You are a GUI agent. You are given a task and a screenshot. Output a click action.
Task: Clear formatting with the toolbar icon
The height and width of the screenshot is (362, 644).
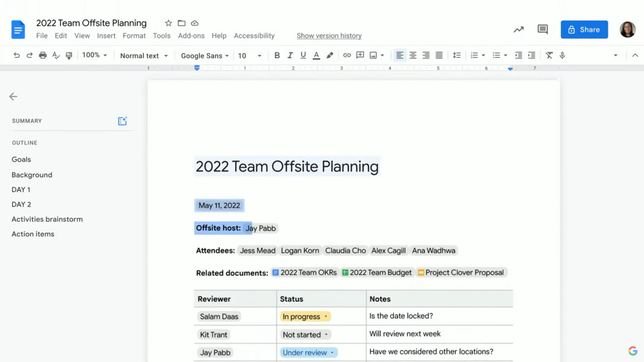pyautogui.click(x=549, y=55)
